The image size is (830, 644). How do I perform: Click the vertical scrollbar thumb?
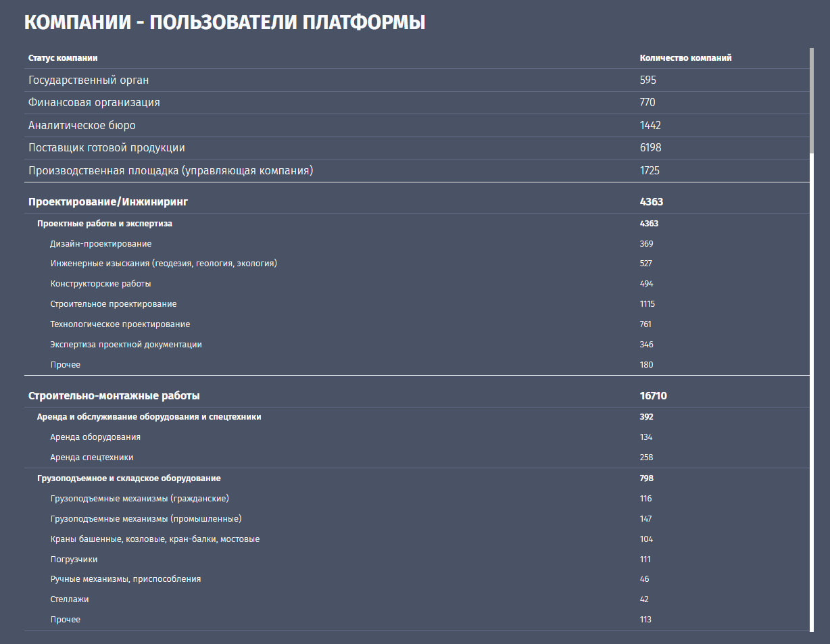(x=811, y=101)
